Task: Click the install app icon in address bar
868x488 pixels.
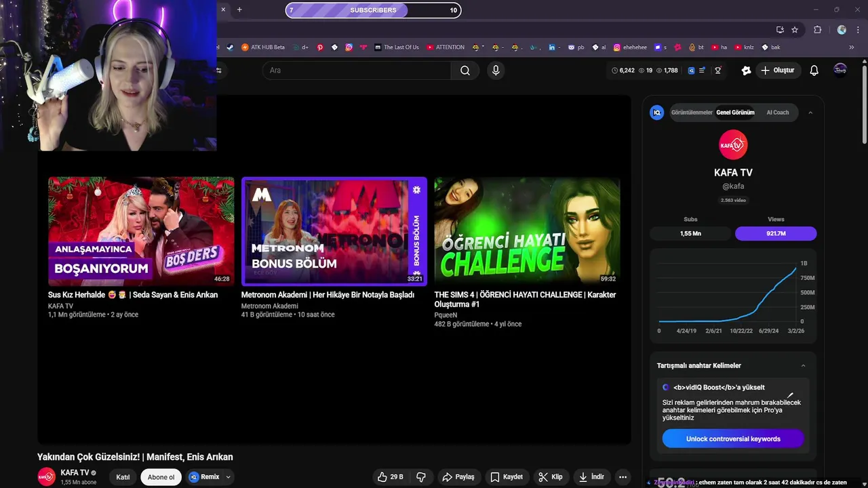Action: point(780,30)
